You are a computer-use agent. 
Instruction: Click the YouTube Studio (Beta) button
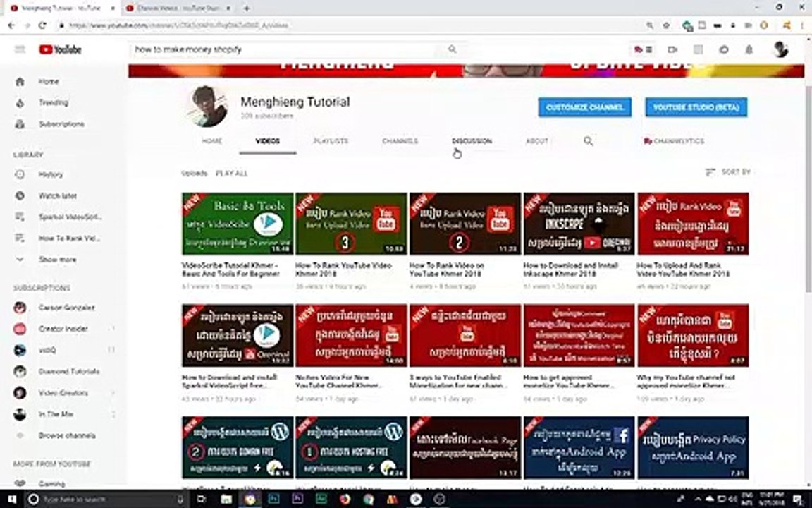(x=696, y=107)
